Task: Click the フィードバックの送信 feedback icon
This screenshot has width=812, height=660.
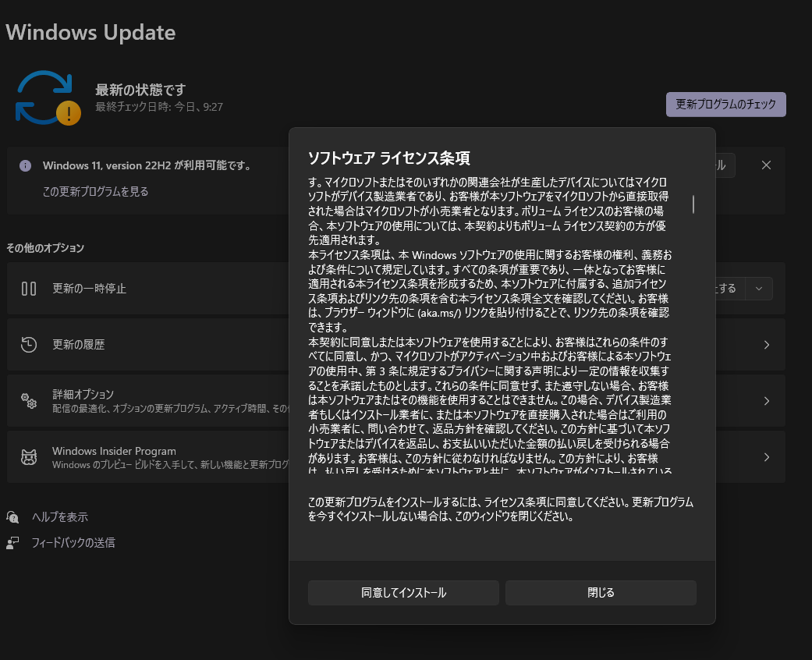Action: pos(12,542)
